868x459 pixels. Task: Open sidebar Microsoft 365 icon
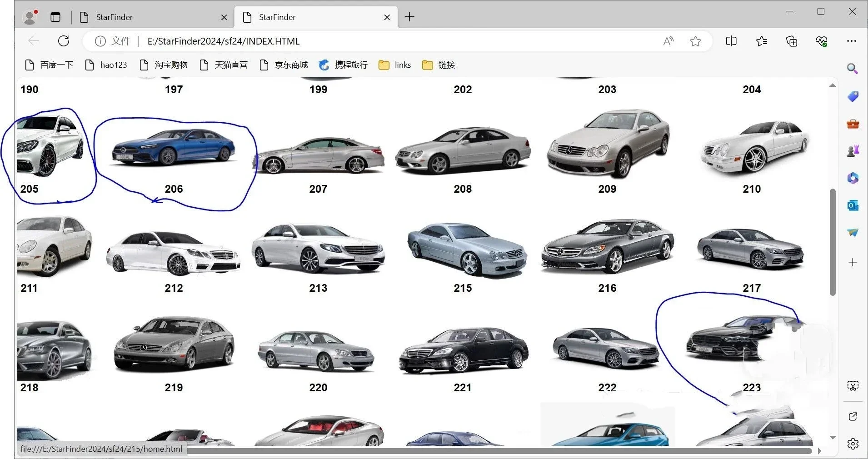click(x=853, y=178)
